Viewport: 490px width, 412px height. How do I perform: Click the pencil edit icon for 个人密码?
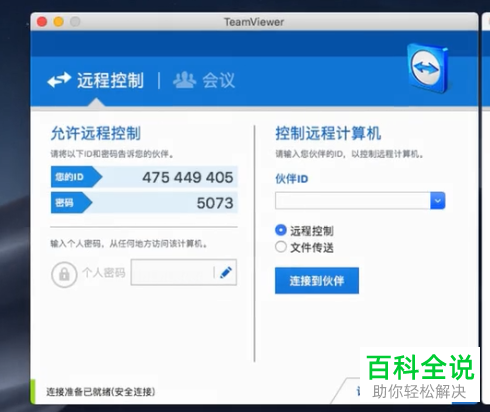click(226, 272)
